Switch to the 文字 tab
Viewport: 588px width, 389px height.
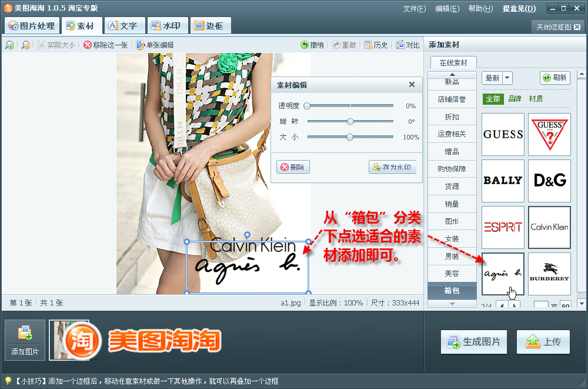point(125,25)
